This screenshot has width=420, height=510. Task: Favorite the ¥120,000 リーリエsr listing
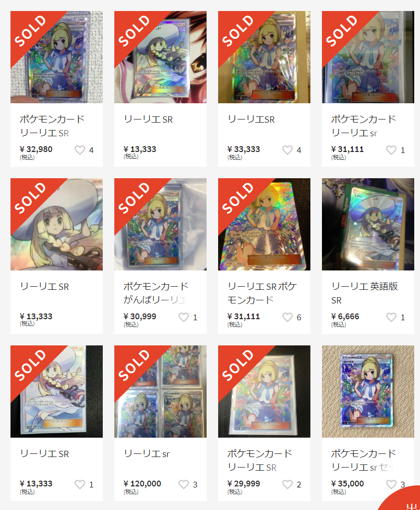click(184, 484)
